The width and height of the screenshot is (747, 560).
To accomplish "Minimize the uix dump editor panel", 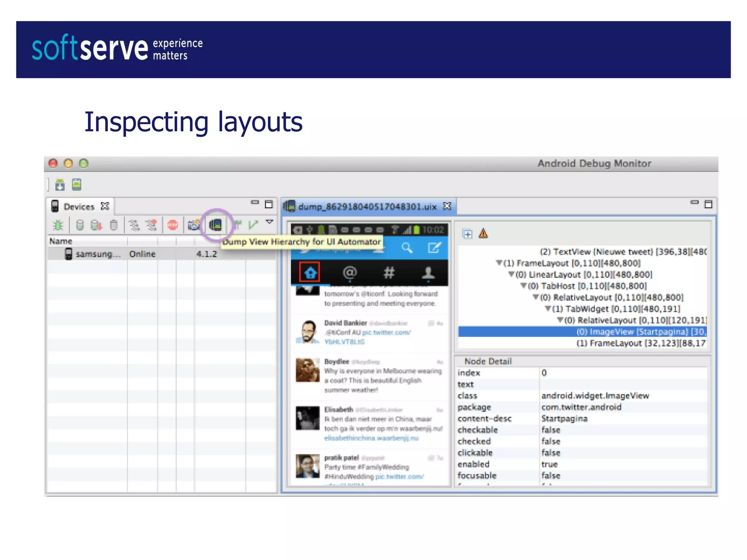I will pos(694,202).
